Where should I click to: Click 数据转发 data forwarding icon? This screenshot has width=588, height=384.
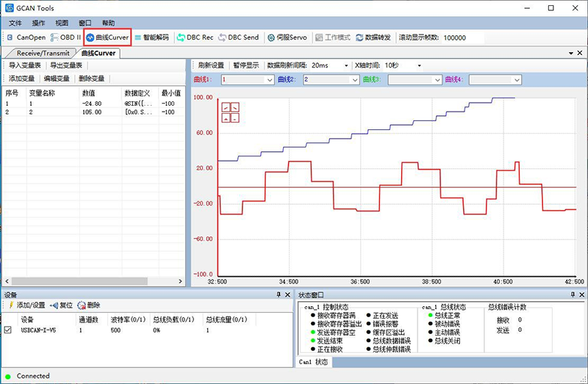[x=373, y=37]
